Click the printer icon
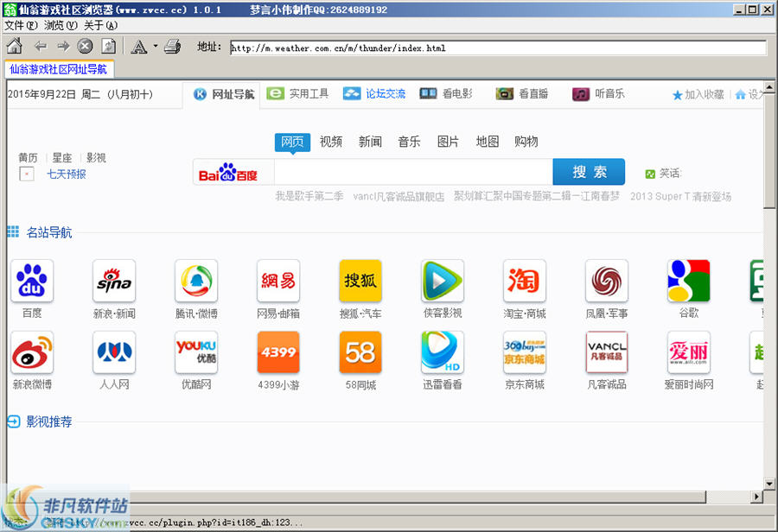 coord(172,47)
